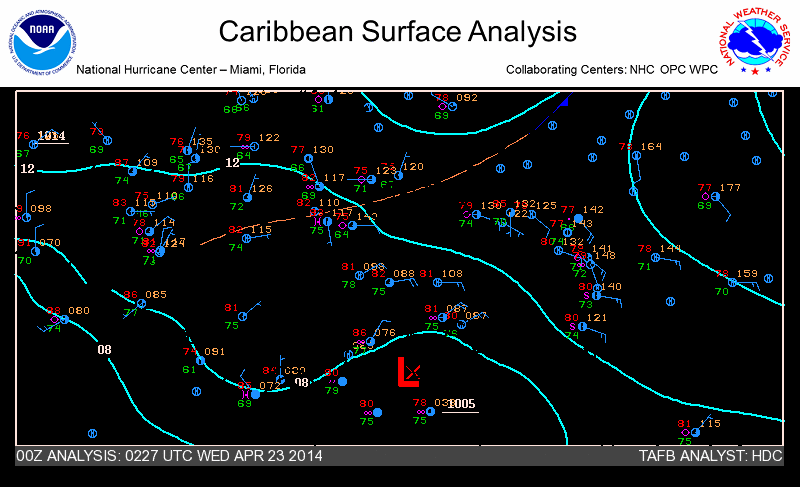Click the 148 pressure value
This screenshot has height=487, width=800.
point(605,255)
